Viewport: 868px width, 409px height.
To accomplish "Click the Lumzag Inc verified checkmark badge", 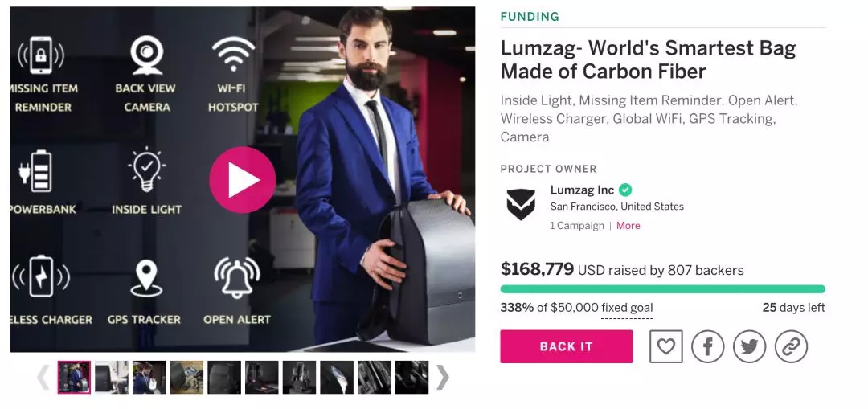I will 625,190.
